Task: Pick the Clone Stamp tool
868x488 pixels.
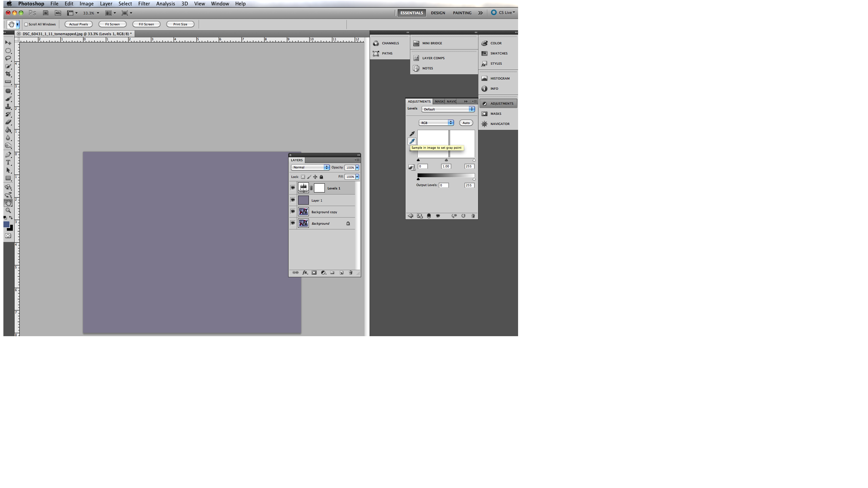Action: click(x=8, y=106)
